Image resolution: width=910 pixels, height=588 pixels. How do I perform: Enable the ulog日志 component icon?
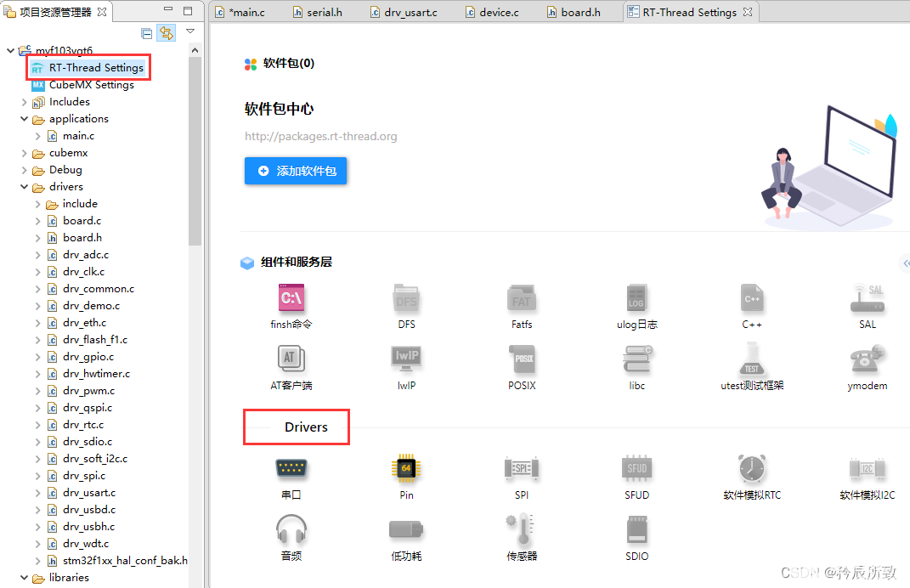click(x=636, y=298)
